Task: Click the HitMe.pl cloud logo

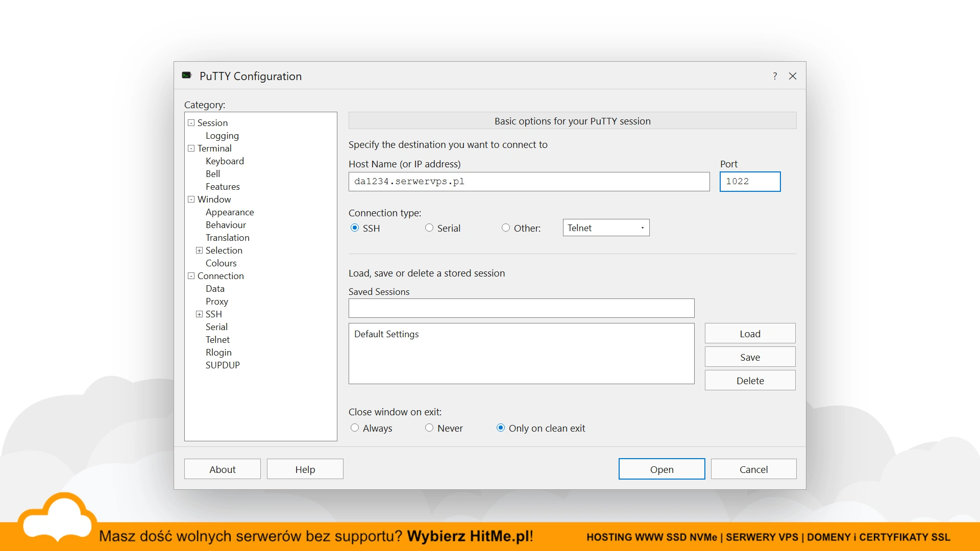Action: coord(58,518)
